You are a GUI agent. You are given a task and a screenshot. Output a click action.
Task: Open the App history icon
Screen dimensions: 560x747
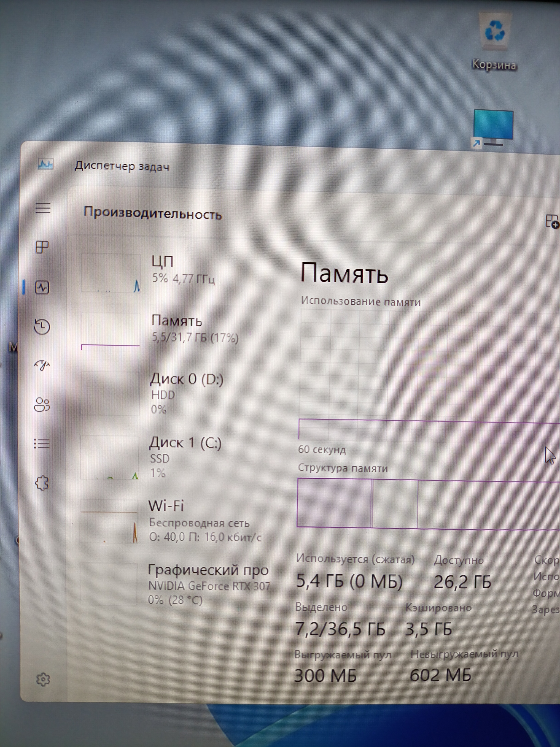[42, 327]
